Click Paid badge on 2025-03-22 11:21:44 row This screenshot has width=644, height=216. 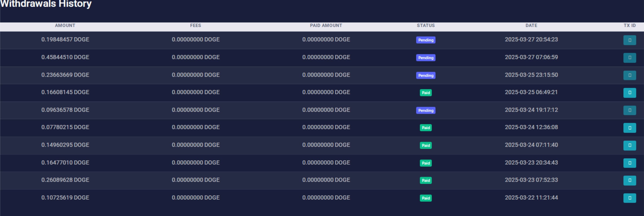coord(426,198)
